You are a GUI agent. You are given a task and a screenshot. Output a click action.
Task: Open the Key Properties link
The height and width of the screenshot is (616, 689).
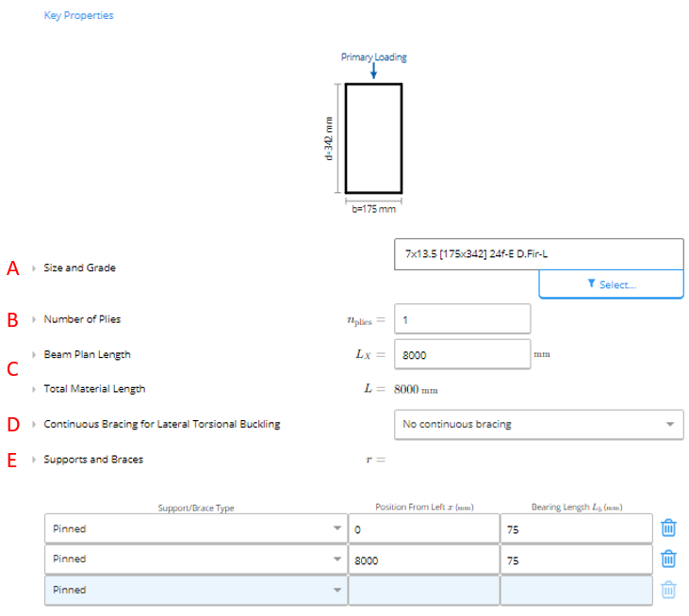(x=78, y=15)
